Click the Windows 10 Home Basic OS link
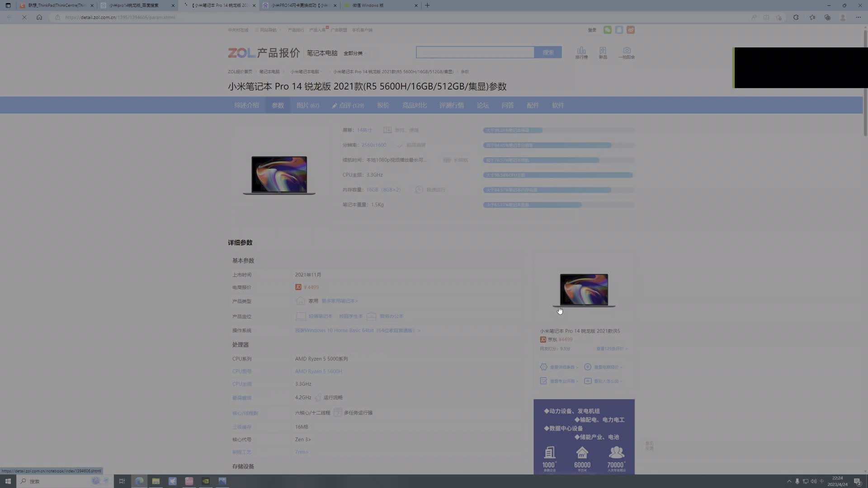 tap(357, 330)
